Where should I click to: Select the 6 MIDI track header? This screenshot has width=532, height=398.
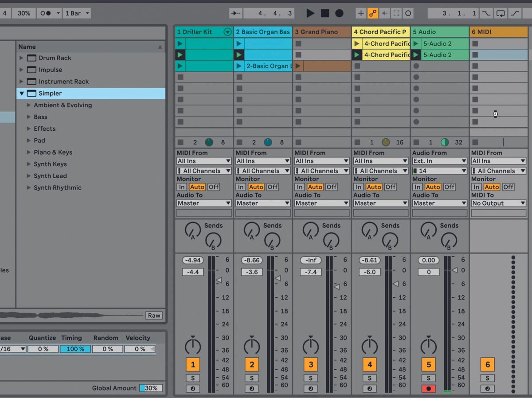tap(499, 32)
